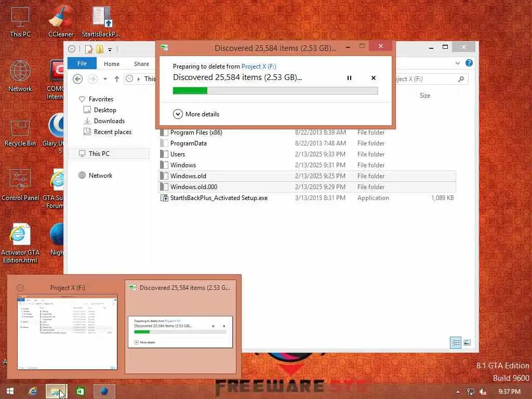Image resolution: width=532 pixels, height=399 pixels.
Task: Show hidden tray icons arrow
Action: coord(458,392)
